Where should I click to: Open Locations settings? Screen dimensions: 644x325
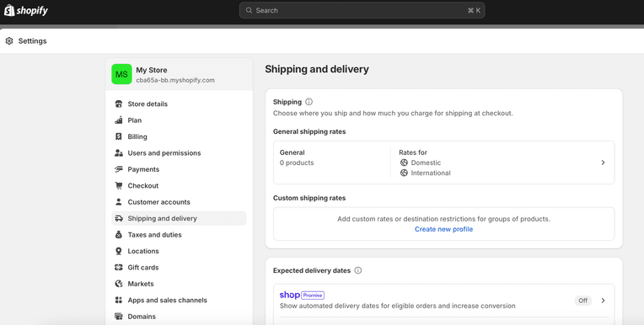click(179, 251)
